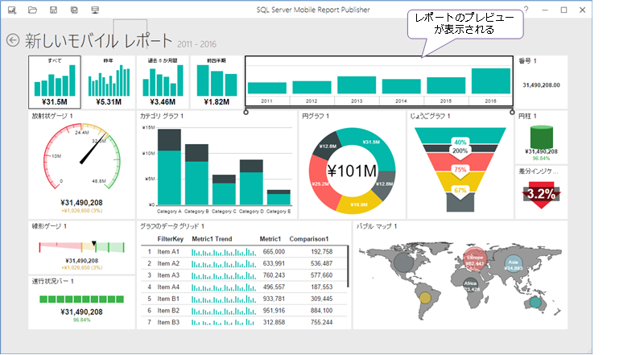The image size is (644, 355).
Task: Click the Africa bubble on the map
Action: [471, 285]
